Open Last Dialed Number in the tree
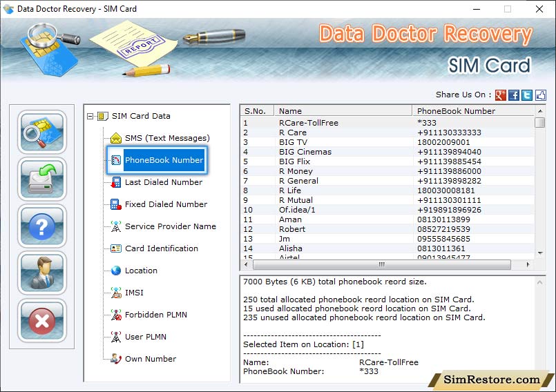556x392 pixels. click(164, 182)
